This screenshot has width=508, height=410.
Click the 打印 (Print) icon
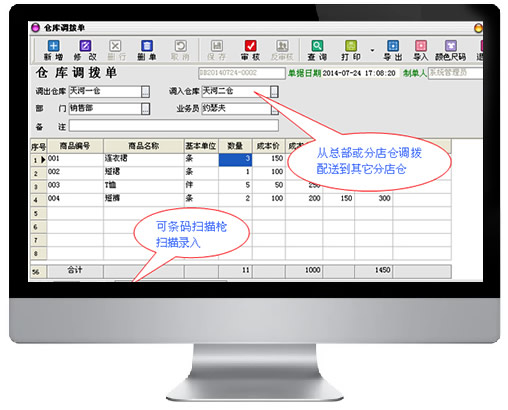tap(351, 46)
